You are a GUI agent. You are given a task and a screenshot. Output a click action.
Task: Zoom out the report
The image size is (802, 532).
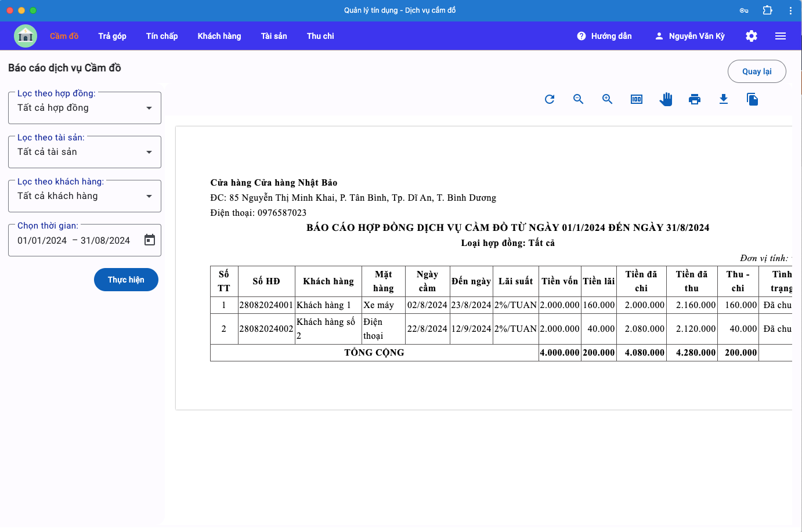579,99
